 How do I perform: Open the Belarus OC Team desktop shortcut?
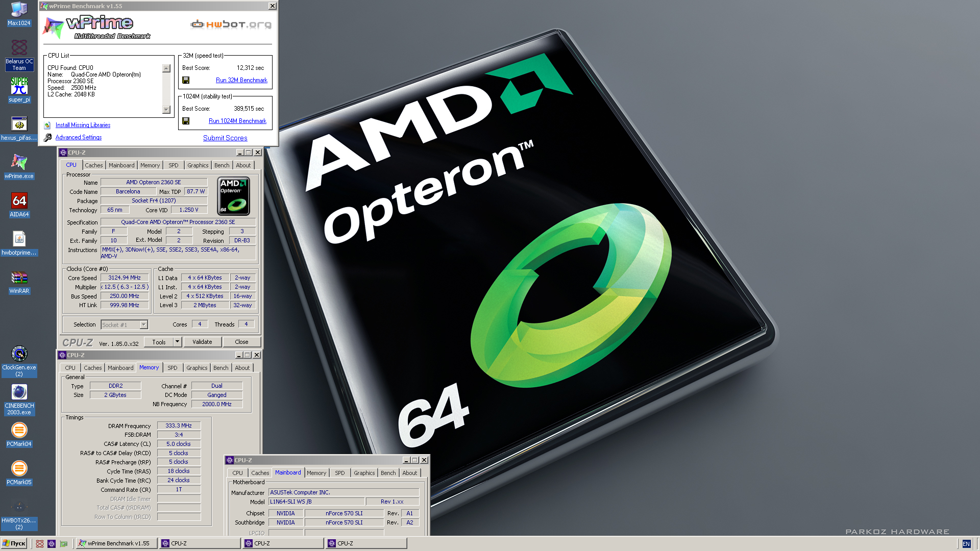pos(19,55)
